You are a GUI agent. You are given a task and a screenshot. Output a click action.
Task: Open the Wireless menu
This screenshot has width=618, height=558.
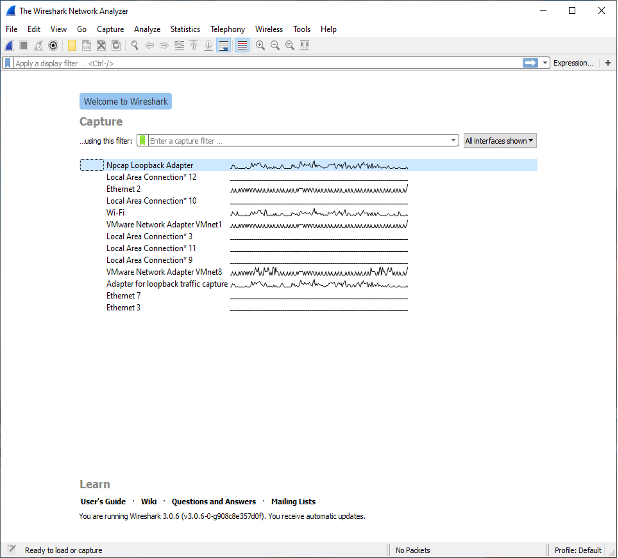pos(269,29)
